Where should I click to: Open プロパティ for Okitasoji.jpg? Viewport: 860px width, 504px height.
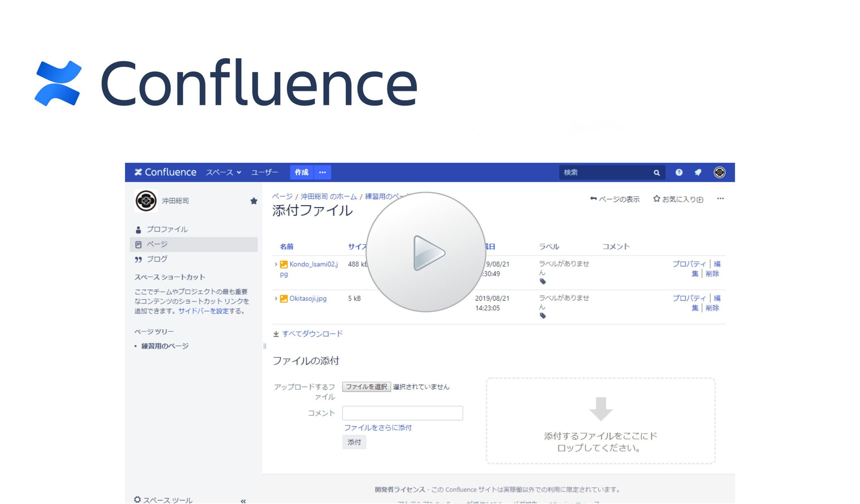coord(689,298)
